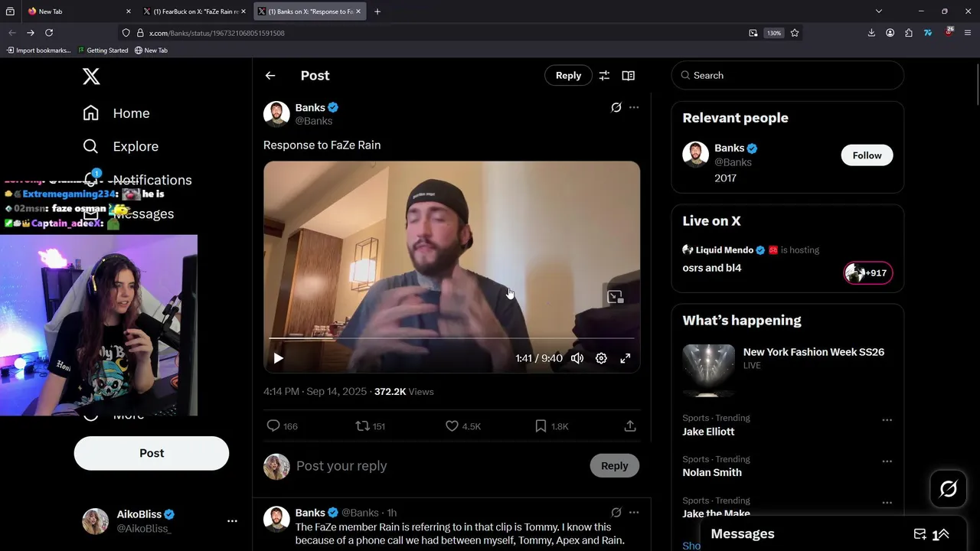The width and height of the screenshot is (980, 551).
Task: Open AikoBliss account menu dots
Action: click(232, 521)
